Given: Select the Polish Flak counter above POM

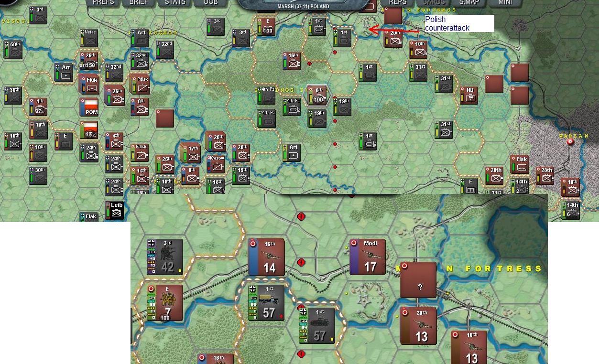Looking at the screenshot, I should coord(89,85).
